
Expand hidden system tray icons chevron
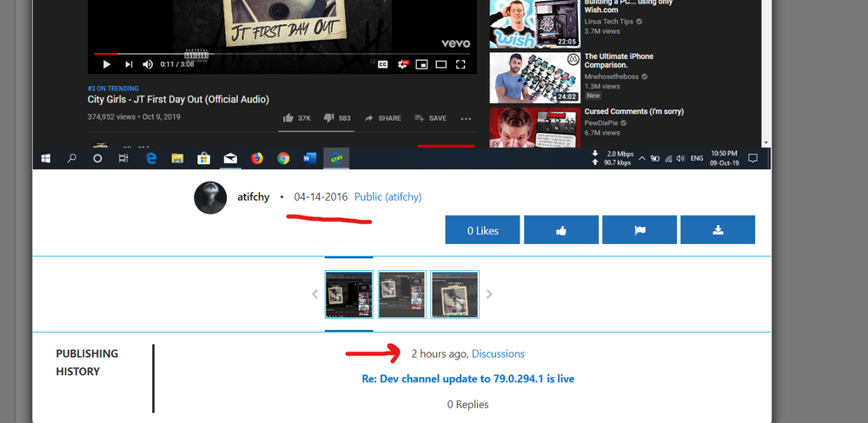642,158
